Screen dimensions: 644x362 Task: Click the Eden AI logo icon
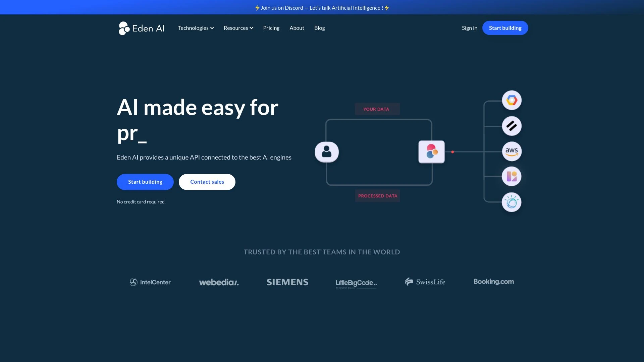(x=124, y=28)
